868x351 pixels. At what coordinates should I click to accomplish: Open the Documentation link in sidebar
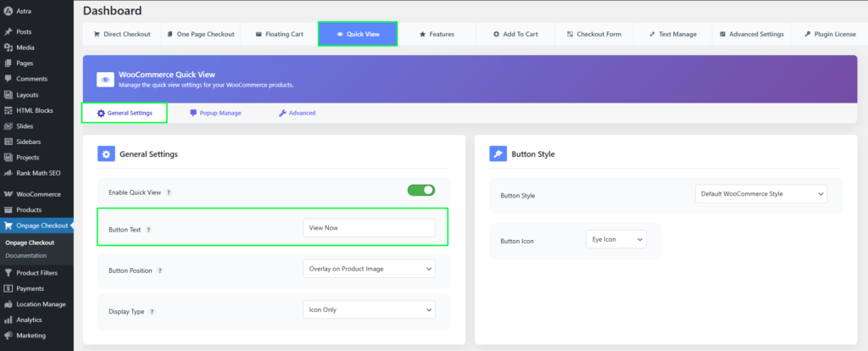pos(25,255)
